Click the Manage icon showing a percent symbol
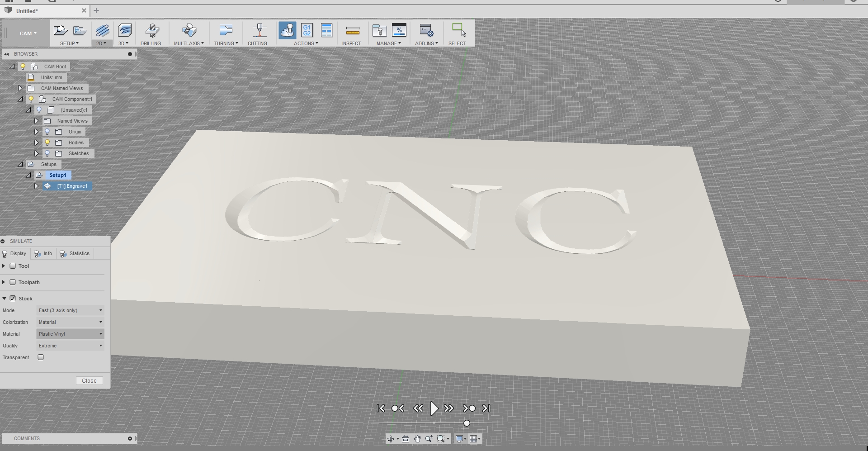This screenshot has height=451, width=868. 399,30
